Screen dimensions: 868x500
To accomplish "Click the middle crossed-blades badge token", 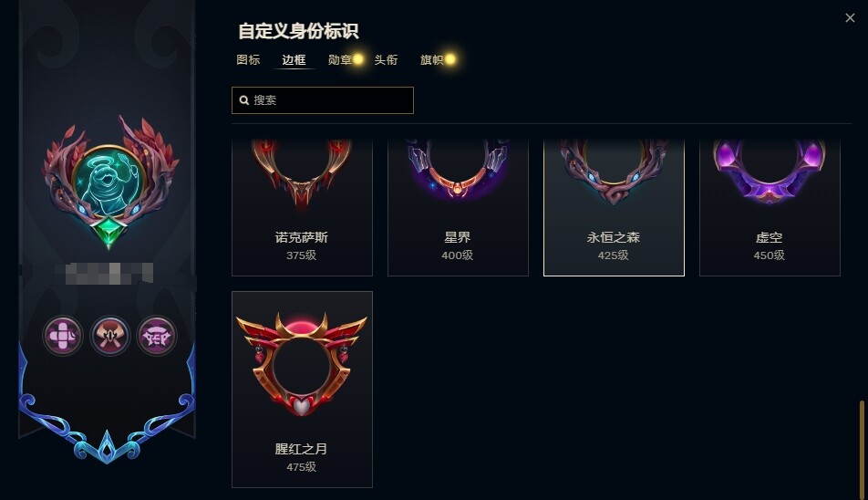I will click(x=110, y=336).
